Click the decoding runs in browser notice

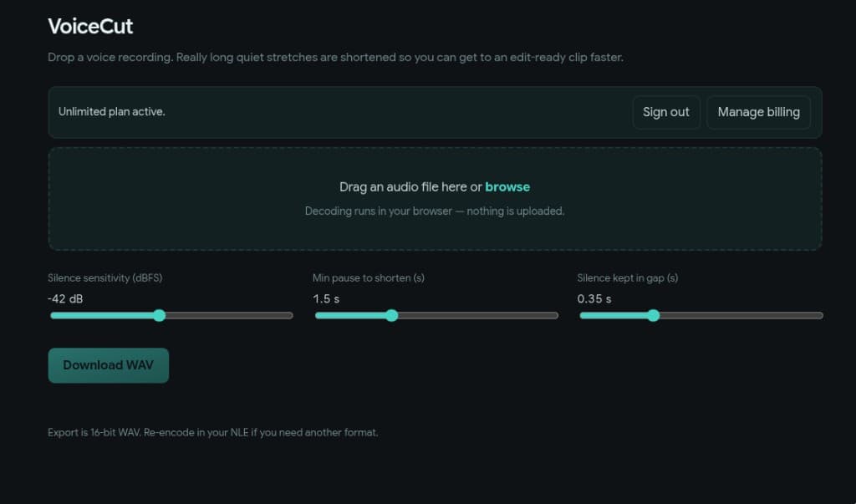coord(435,211)
